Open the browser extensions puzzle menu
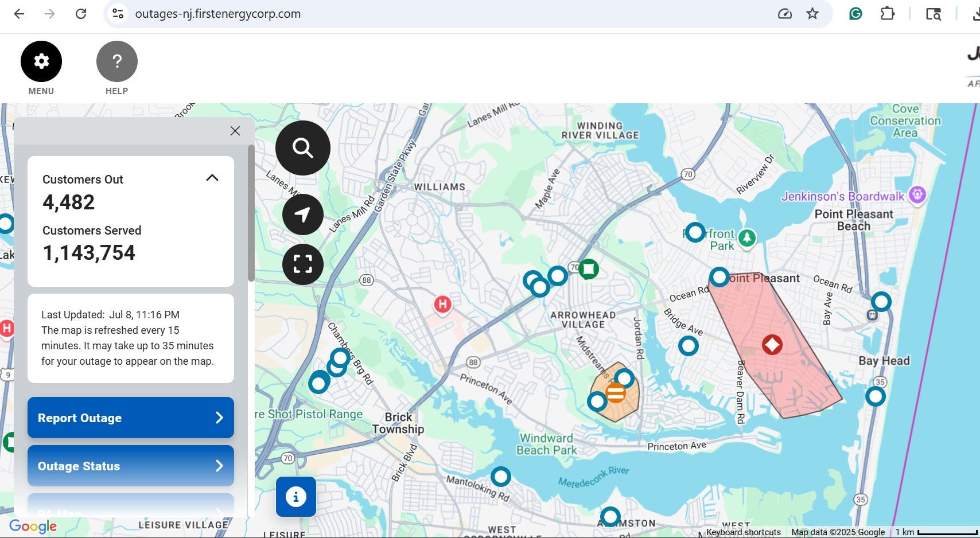Screen dimensions: 980x538 coord(888,14)
